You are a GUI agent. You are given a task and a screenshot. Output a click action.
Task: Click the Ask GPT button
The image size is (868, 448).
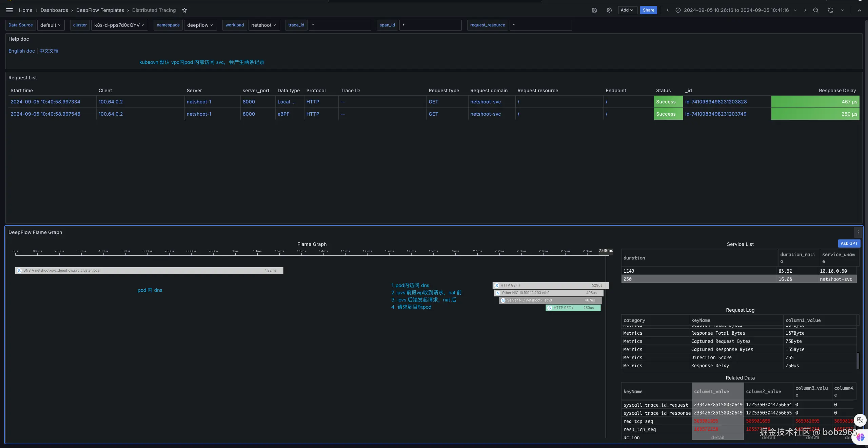(849, 244)
